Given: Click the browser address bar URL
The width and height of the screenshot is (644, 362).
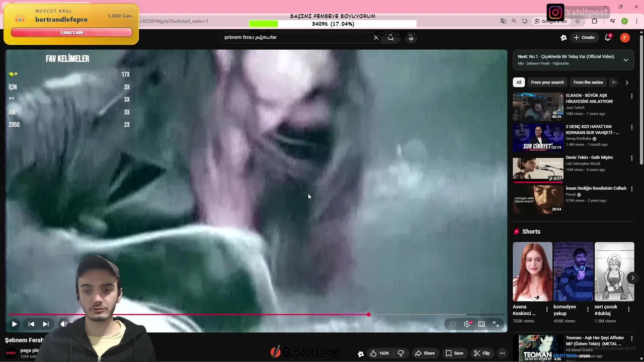Looking at the screenshot, I should click(174, 21).
